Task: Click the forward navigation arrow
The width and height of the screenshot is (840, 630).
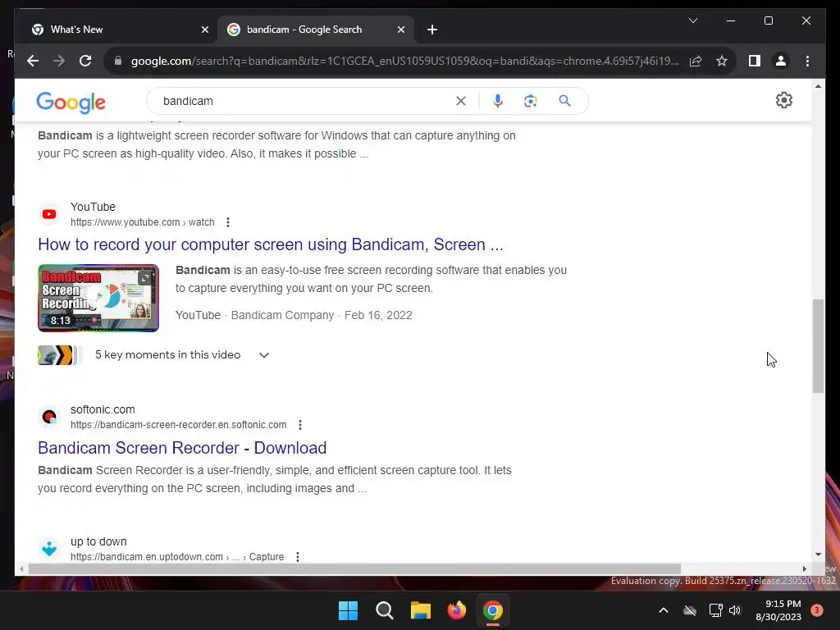Action: click(x=59, y=61)
